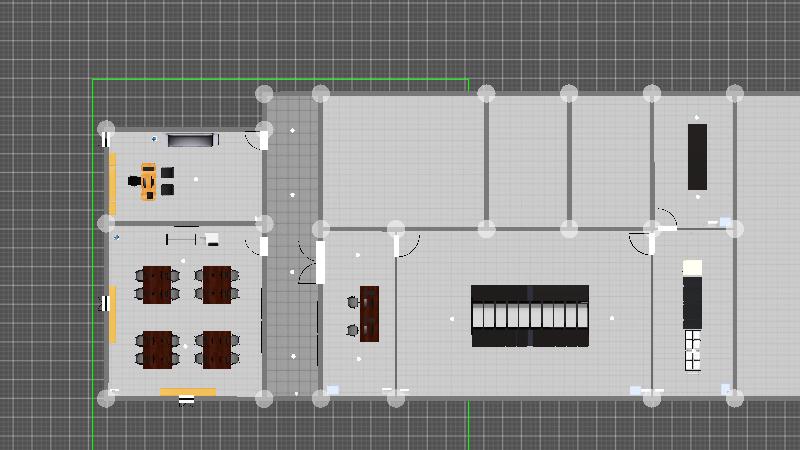Select the black chair left of the orange desk
Image resolution: width=800 pixels, height=450 pixels.
[x=134, y=181]
